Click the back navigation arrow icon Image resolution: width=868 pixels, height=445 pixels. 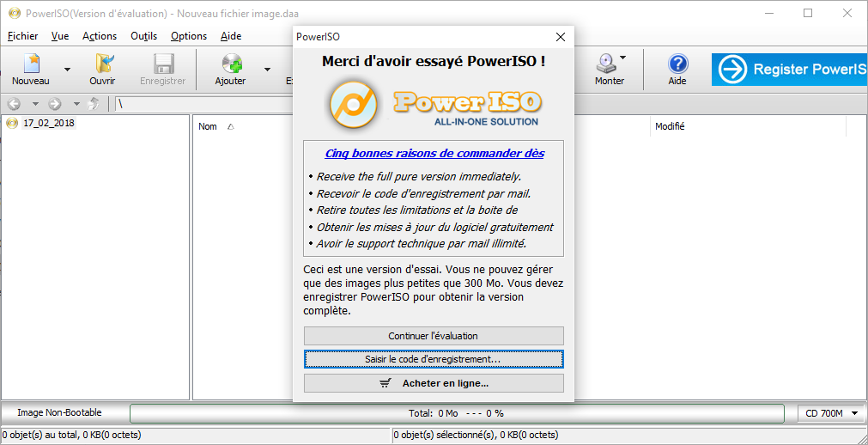point(14,104)
